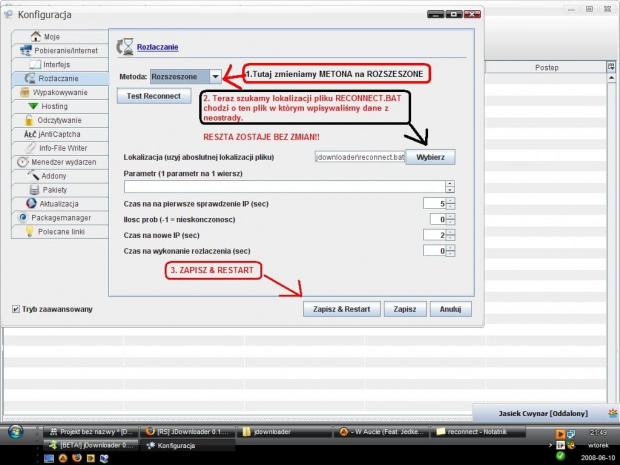Click Wybierz to browse for file

[x=430, y=158]
